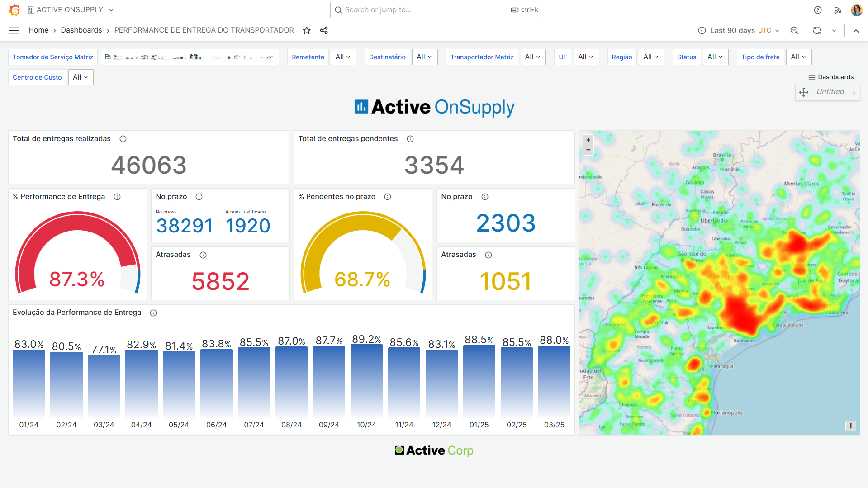This screenshot has width=868, height=488.
Task: Click the 12/24 bar showing 83.1%
Action: pyautogui.click(x=441, y=384)
